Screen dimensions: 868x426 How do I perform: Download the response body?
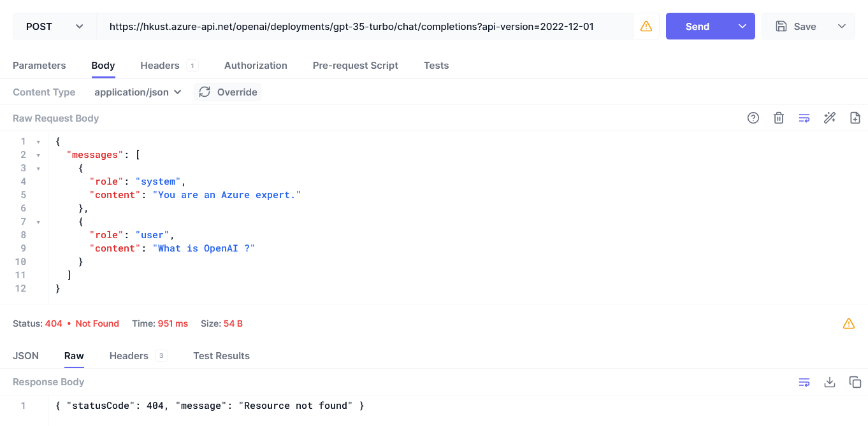tap(829, 381)
